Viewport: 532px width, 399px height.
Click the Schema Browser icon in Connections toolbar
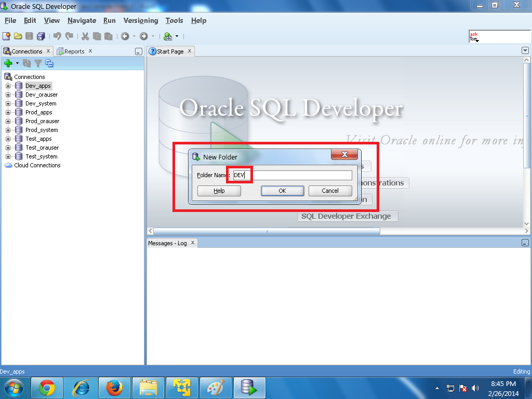pyautogui.click(x=49, y=63)
